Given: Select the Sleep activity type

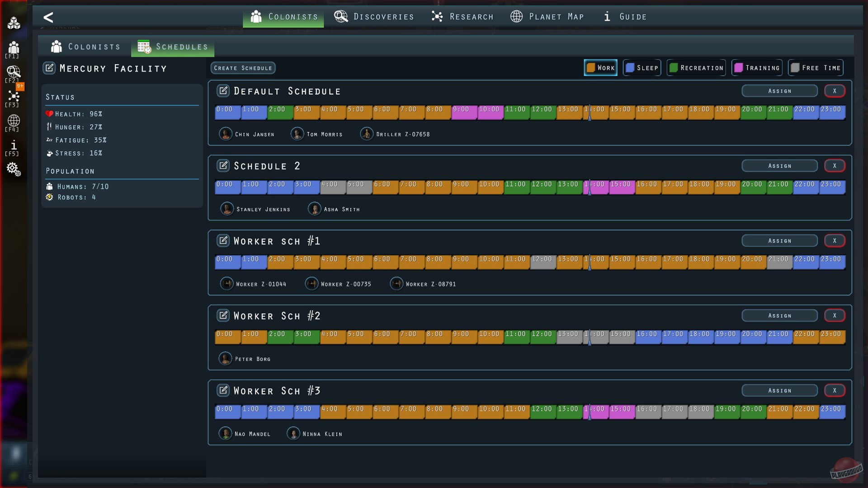Looking at the screenshot, I should [x=642, y=68].
